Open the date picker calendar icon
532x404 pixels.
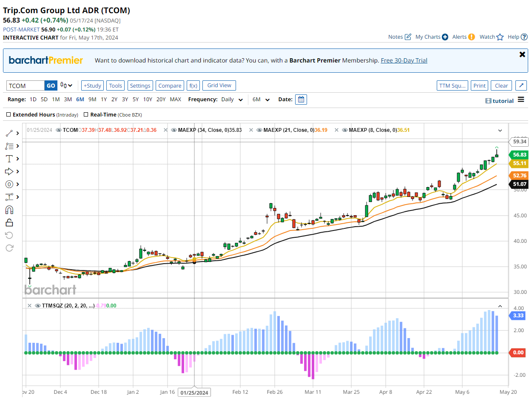301,100
